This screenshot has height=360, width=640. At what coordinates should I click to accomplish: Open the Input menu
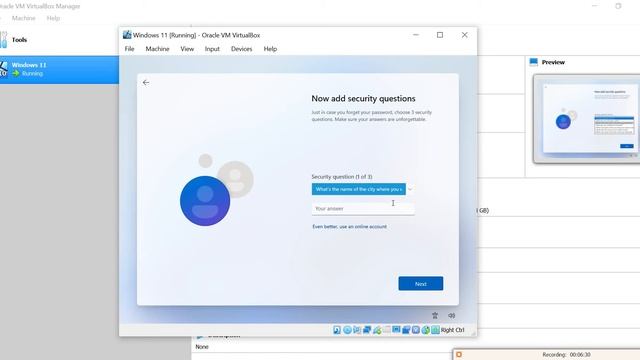tap(212, 49)
